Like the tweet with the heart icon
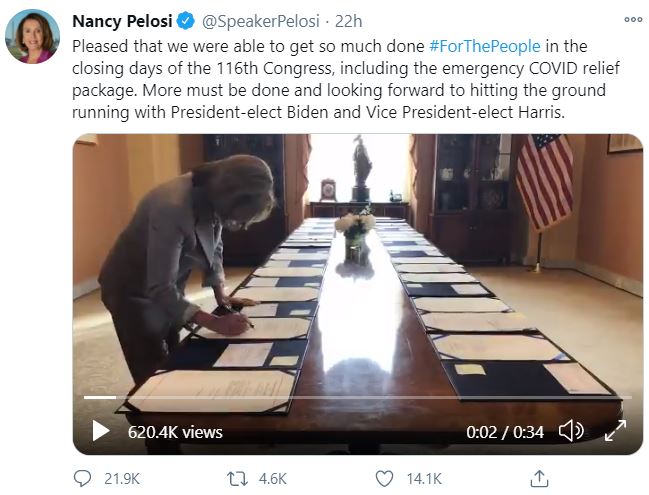This screenshot has height=495, width=649. 384,479
